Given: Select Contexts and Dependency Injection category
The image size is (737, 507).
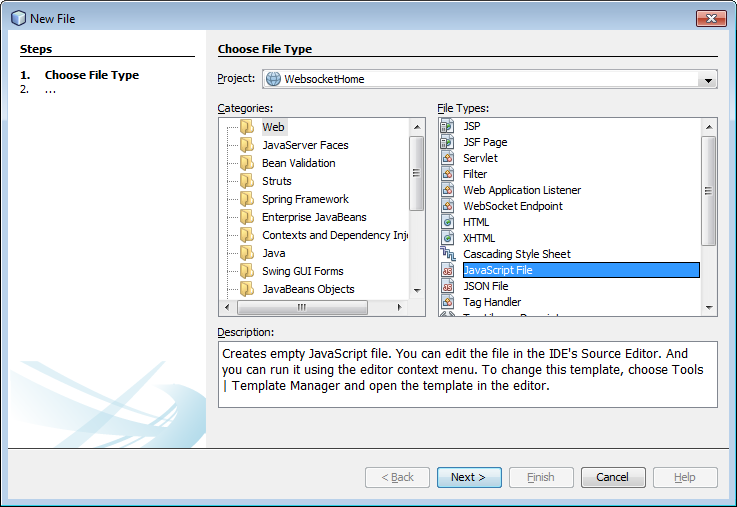Looking at the screenshot, I should (x=335, y=235).
